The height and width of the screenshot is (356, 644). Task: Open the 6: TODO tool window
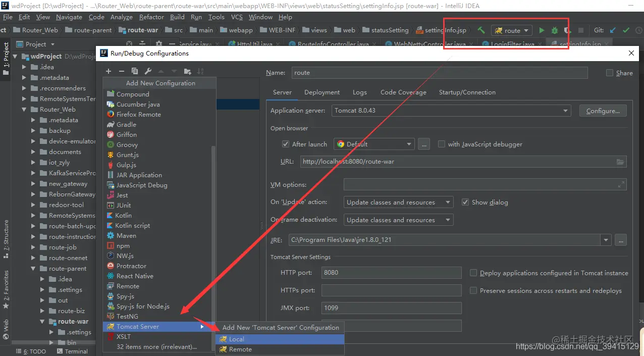(x=30, y=351)
